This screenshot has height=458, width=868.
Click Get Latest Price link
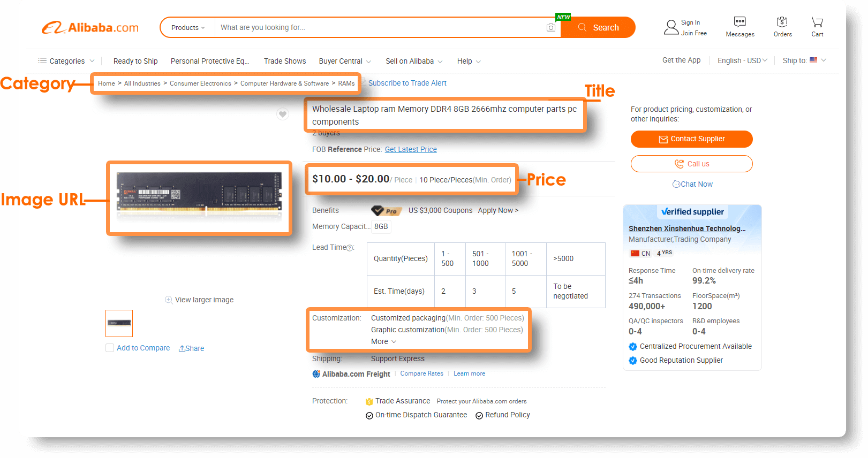coord(411,150)
